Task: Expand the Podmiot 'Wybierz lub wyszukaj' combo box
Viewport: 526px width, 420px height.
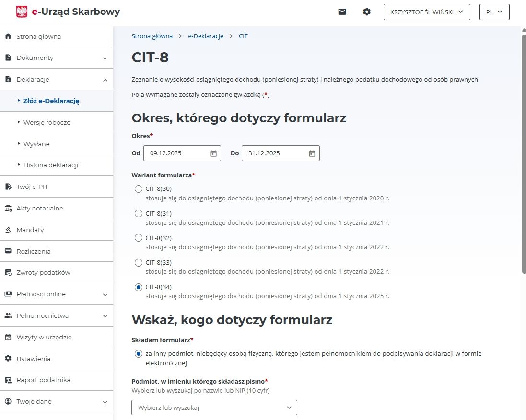Action: (214, 408)
